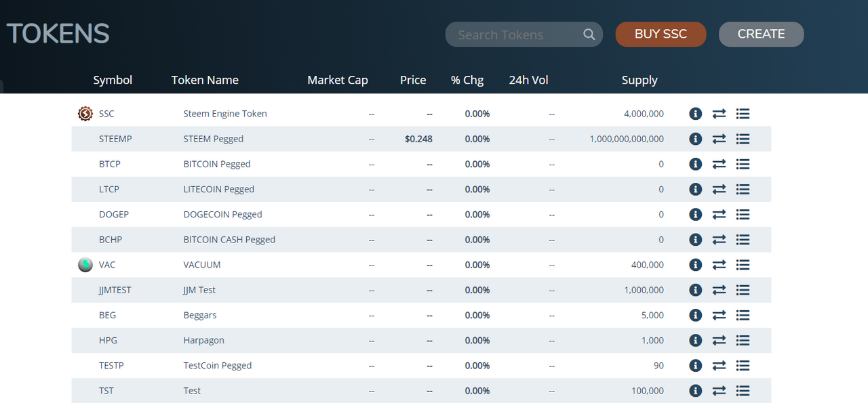The width and height of the screenshot is (868, 403).
Task: Open list icon for HPG
Action: tap(743, 340)
